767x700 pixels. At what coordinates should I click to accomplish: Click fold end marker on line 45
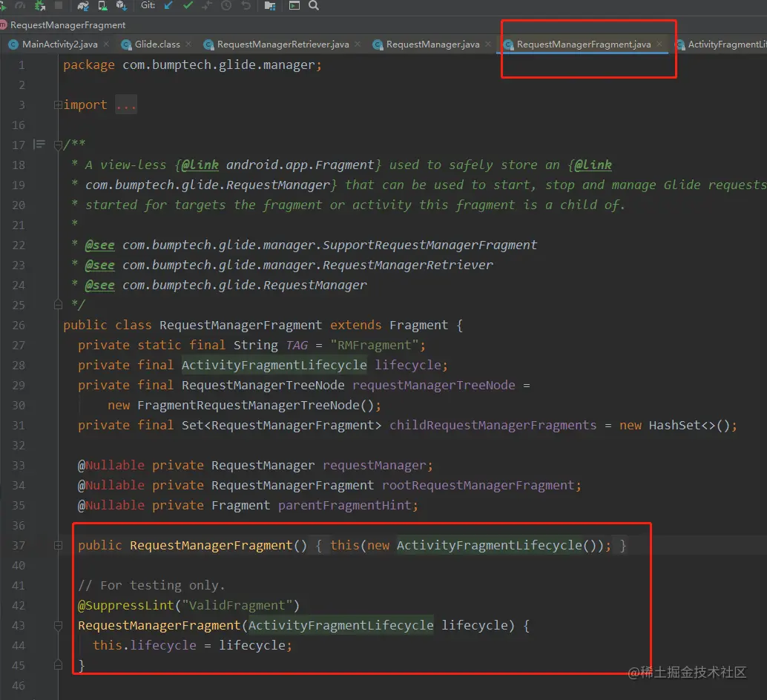tap(58, 665)
